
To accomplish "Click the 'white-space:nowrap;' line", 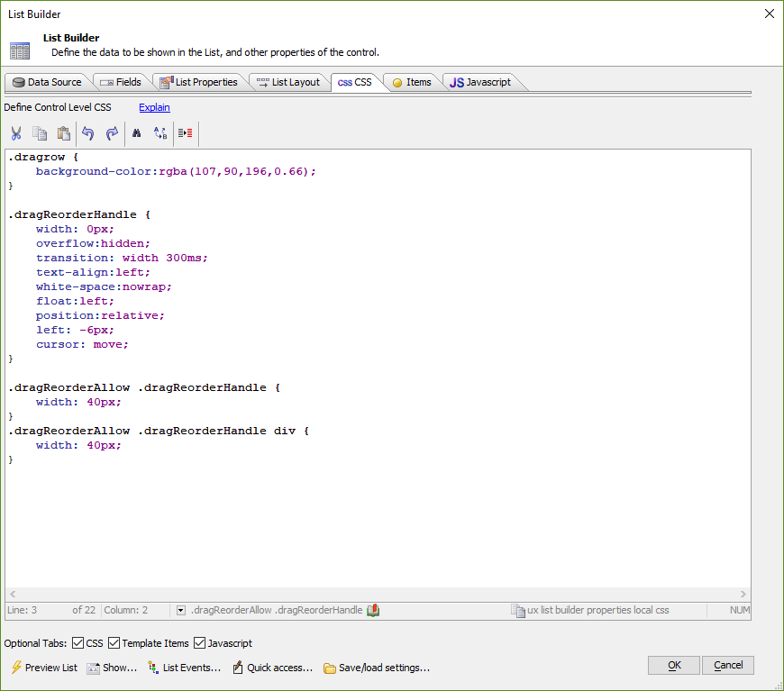I will click(104, 287).
